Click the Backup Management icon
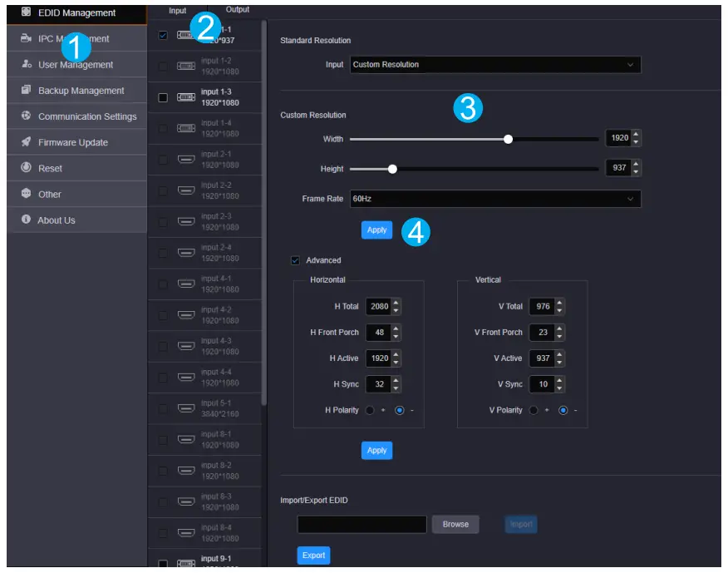 [x=27, y=90]
